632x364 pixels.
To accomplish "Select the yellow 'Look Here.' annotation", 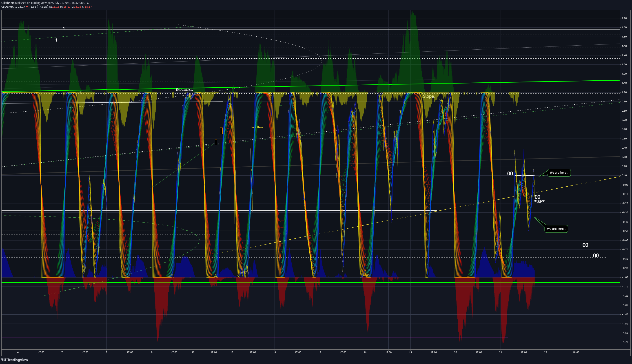I will coord(257,127).
